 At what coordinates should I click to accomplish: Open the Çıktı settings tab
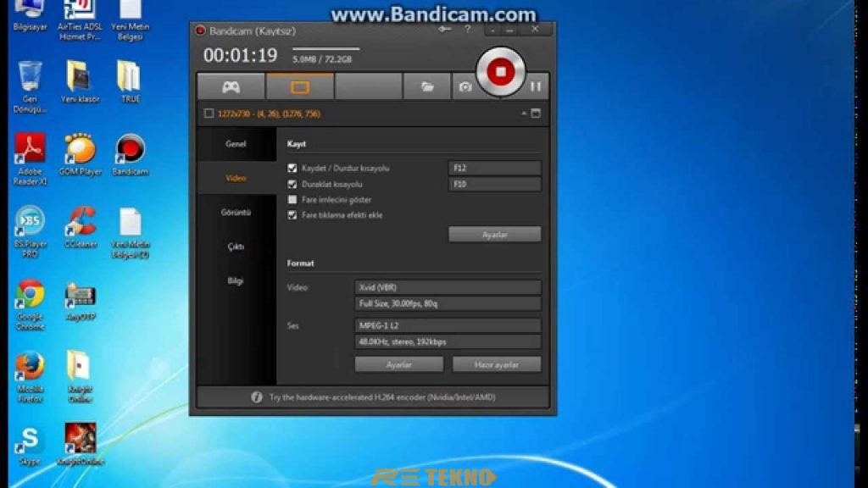[236, 247]
